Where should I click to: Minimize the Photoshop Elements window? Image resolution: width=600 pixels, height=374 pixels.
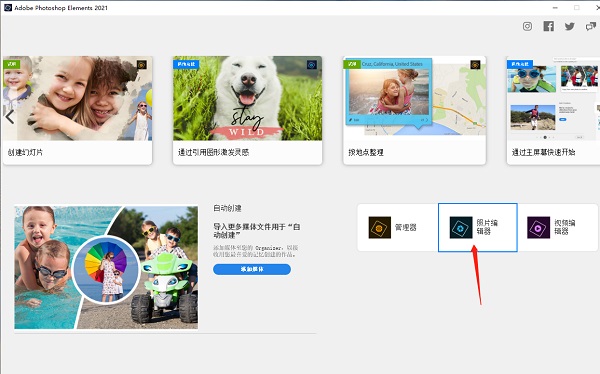pyautogui.click(x=555, y=7)
